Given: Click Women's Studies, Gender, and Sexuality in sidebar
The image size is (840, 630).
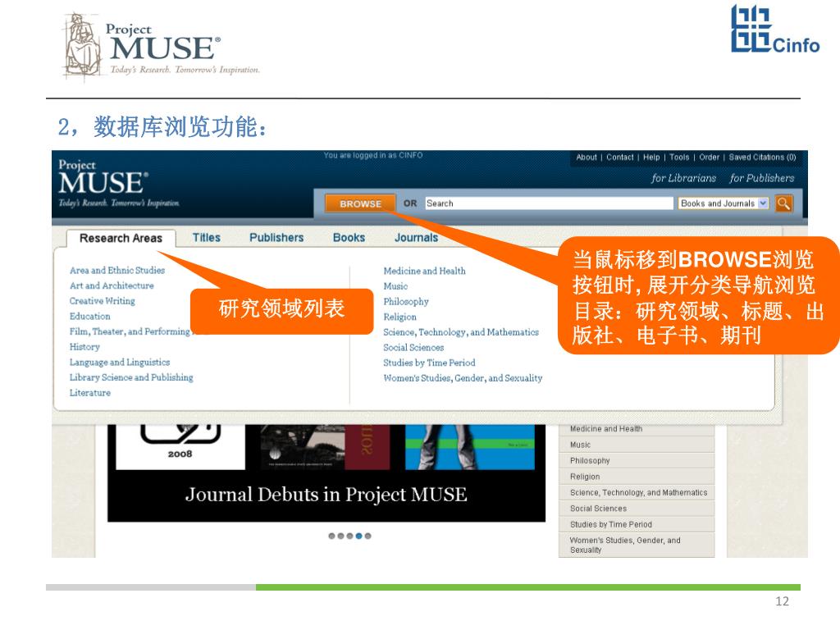Looking at the screenshot, I should tap(637, 545).
